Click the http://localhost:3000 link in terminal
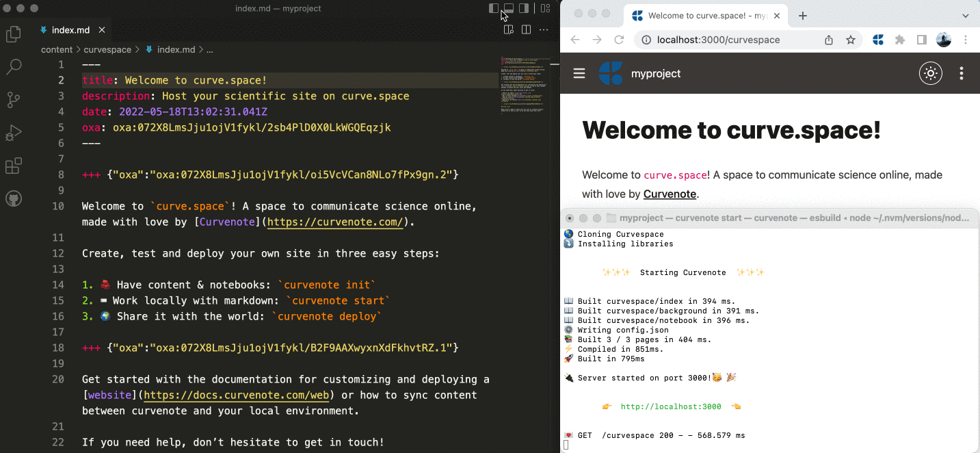The height and width of the screenshot is (453, 980). [671, 406]
